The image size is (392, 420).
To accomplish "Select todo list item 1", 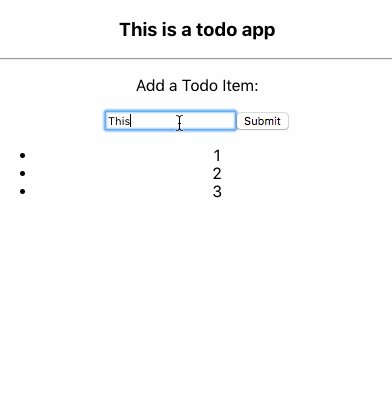I will click(217, 156).
